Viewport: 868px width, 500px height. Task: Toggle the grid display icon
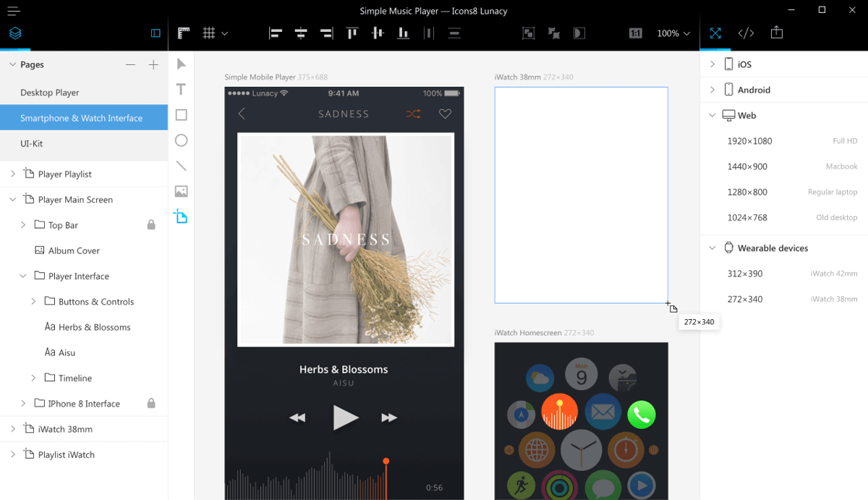(209, 33)
